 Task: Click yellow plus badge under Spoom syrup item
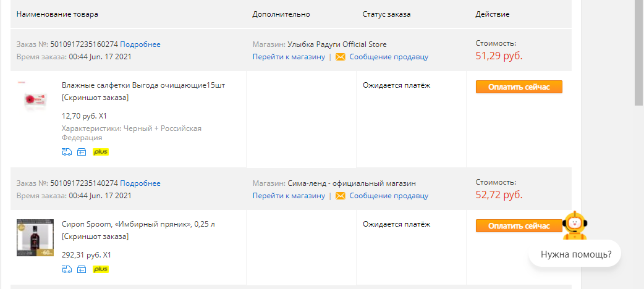tap(101, 269)
